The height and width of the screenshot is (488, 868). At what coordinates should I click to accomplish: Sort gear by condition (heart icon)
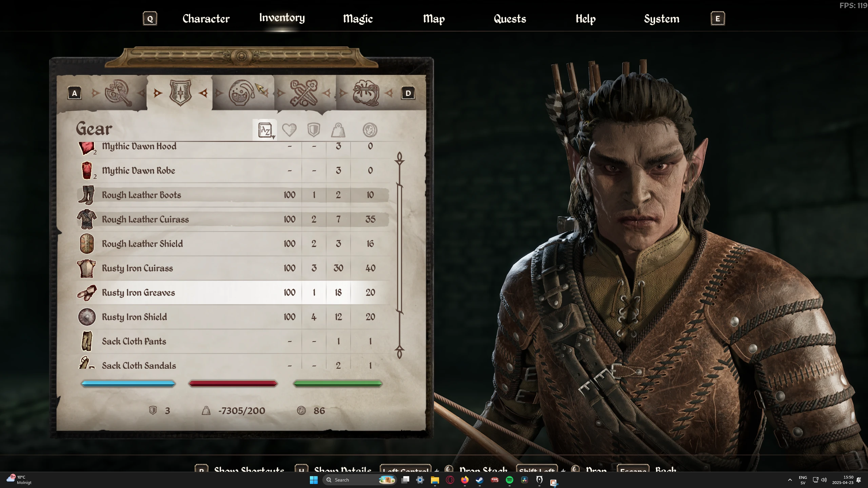click(289, 130)
